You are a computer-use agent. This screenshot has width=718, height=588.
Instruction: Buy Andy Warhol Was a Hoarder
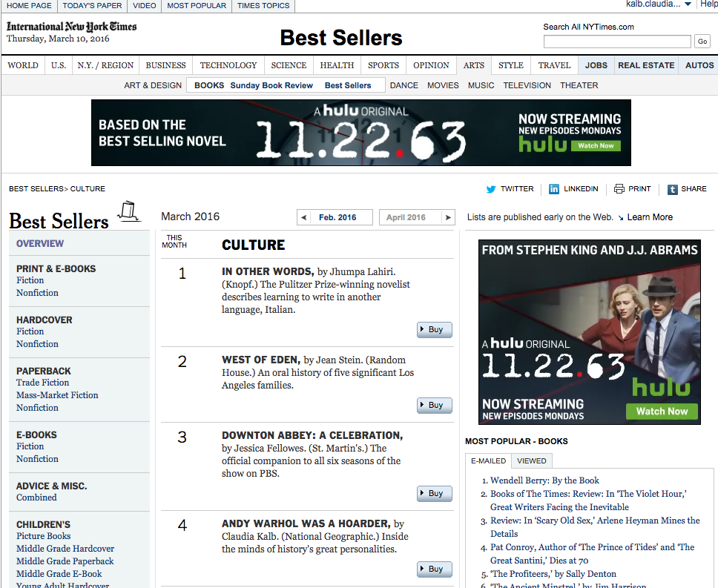435,569
